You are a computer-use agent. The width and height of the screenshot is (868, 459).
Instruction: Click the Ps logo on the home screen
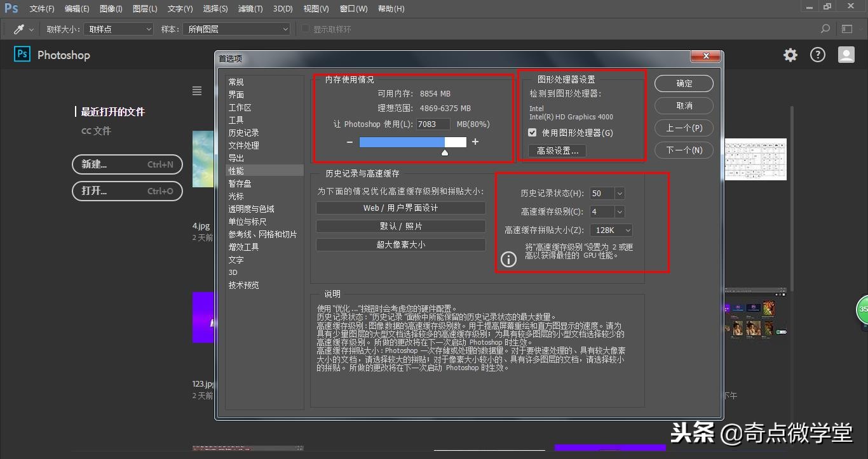click(x=22, y=55)
